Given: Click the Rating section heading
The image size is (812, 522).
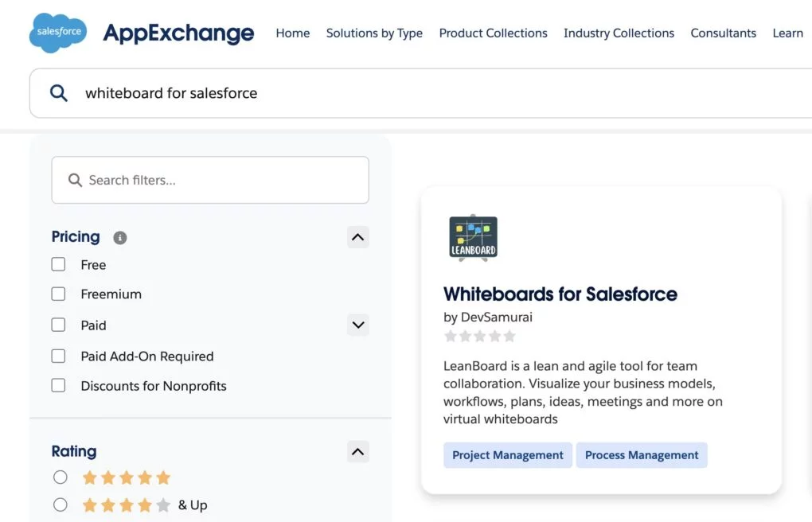Looking at the screenshot, I should click(74, 451).
